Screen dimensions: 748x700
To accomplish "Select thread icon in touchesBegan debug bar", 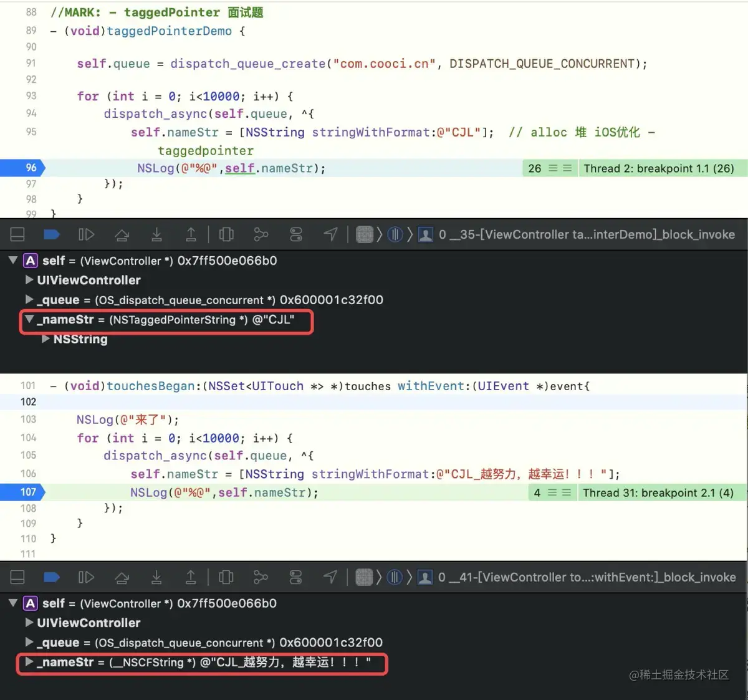I will click(395, 577).
